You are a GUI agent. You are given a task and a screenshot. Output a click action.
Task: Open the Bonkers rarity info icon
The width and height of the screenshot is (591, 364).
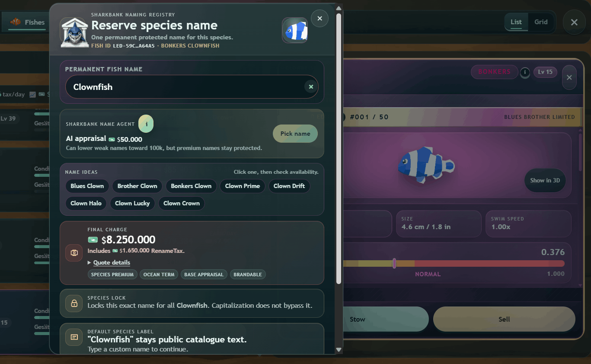(x=525, y=72)
